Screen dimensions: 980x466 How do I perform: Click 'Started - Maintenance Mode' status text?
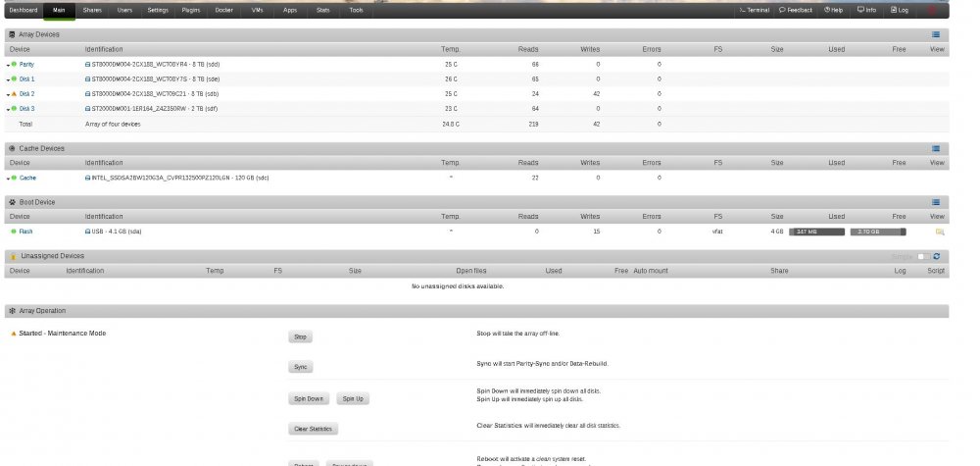[63, 334]
